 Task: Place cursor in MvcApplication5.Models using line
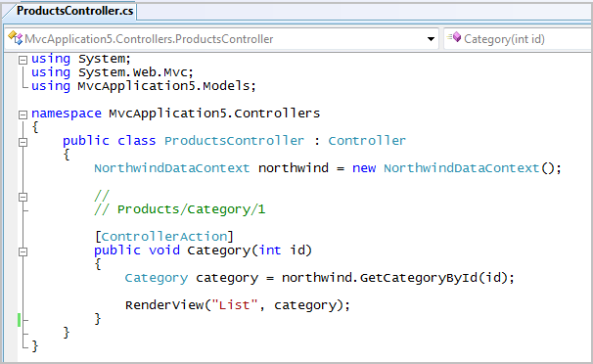tap(144, 86)
